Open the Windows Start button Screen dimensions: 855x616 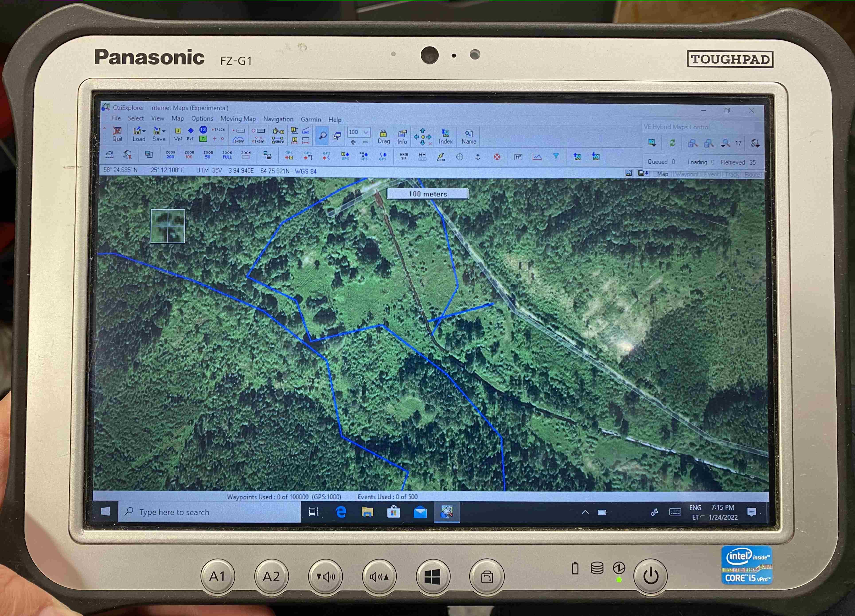point(105,512)
